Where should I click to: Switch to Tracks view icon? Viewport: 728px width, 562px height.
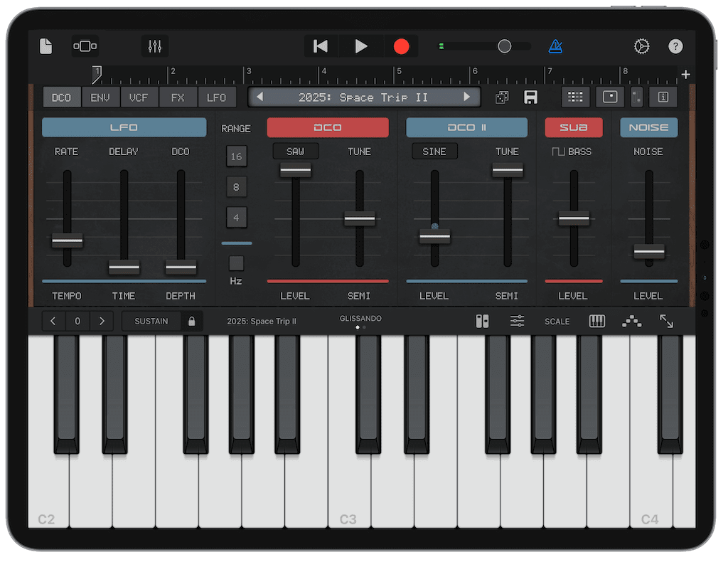click(x=85, y=46)
